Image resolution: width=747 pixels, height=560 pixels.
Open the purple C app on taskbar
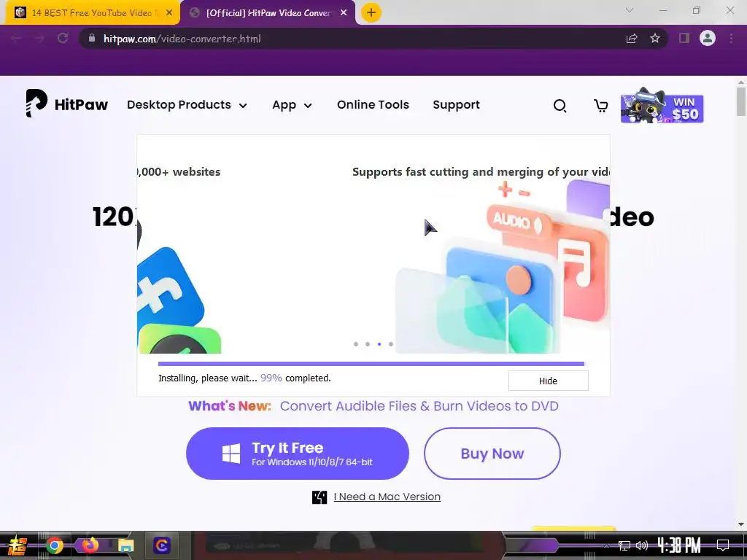[x=162, y=545]
